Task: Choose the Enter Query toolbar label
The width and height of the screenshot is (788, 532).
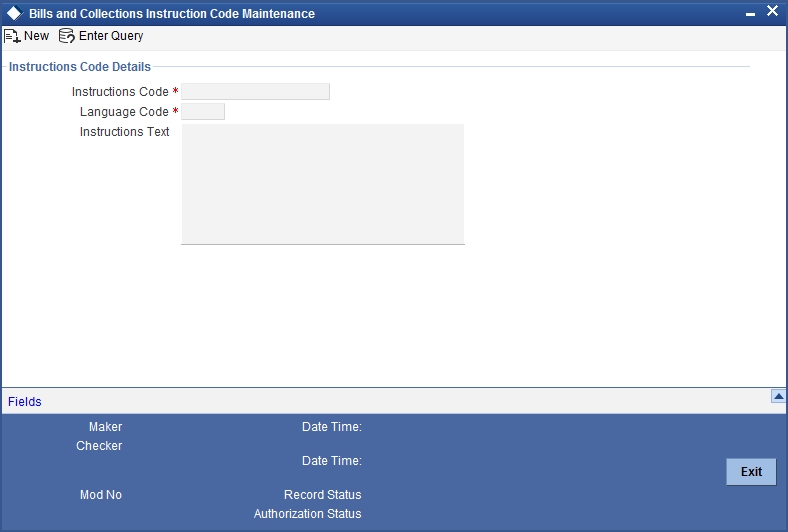Action: pyautogui.click(x=111, y=36)
